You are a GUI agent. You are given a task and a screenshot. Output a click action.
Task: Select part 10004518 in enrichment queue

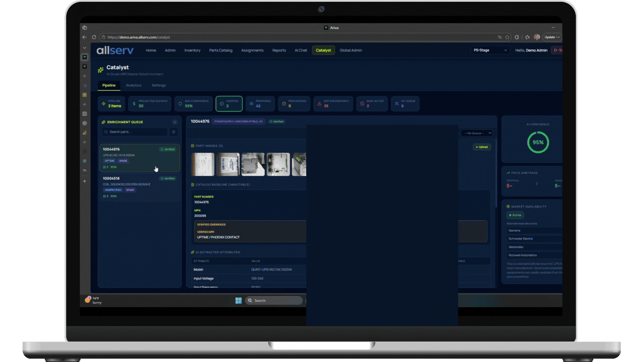pyautogui.click(x=140, y=187)
